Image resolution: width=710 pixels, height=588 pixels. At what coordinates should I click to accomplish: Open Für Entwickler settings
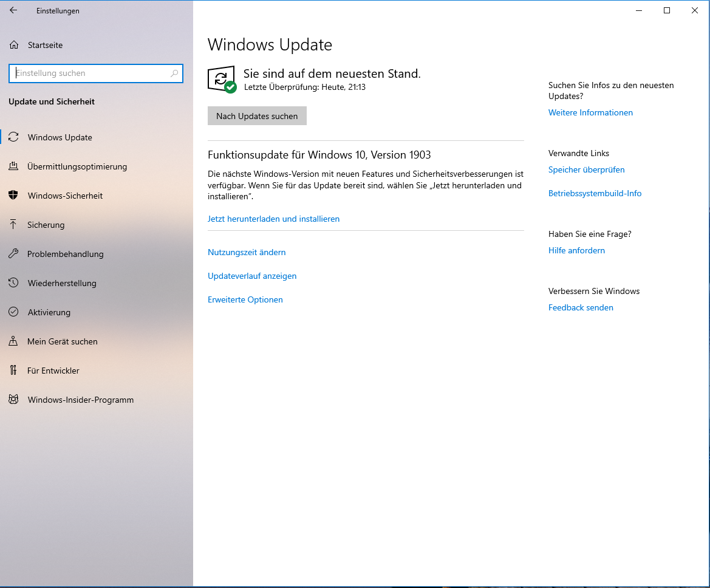click(97, 371)
